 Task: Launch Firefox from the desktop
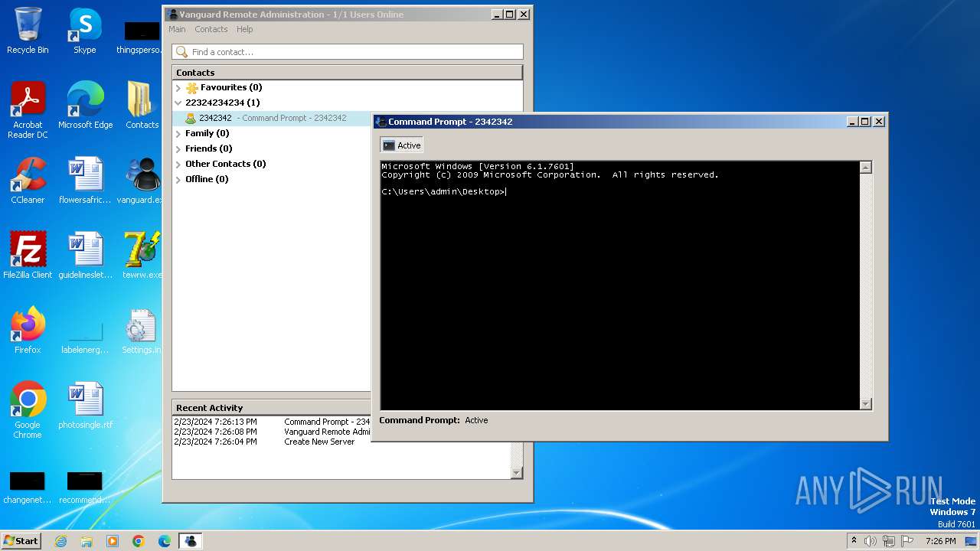[28, 331]
